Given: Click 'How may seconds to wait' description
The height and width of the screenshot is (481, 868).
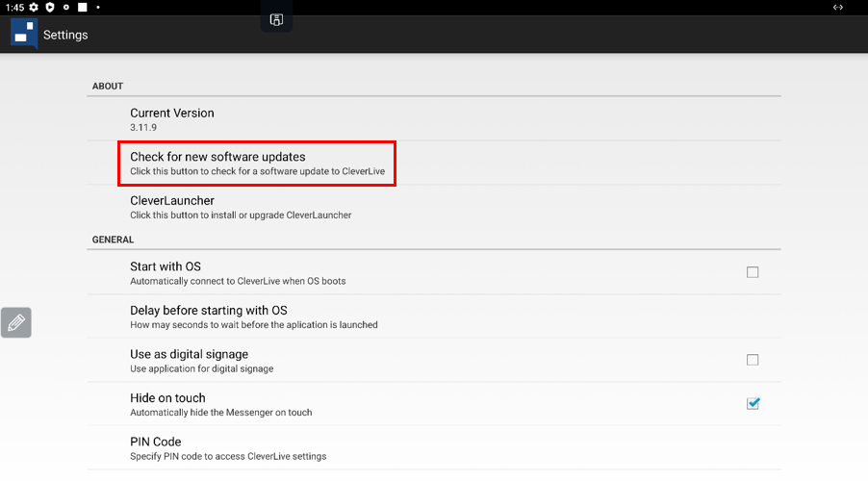Looking at the screenshot, I should pos(253,325).
